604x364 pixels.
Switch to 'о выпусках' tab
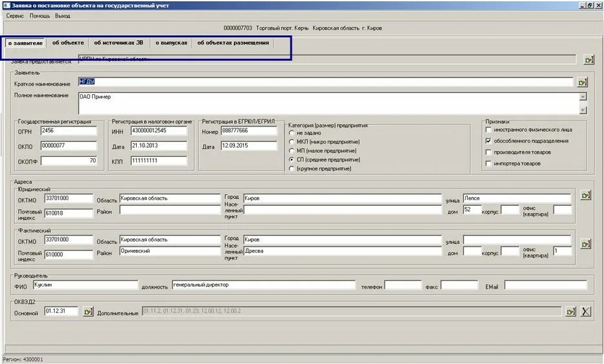tap(172, 43)
